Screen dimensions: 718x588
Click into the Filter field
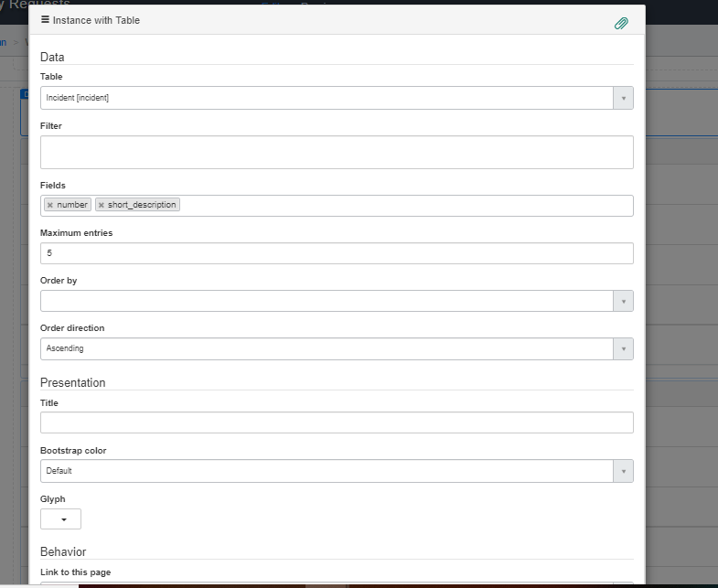pyautogui.click(x=337, y=153)
